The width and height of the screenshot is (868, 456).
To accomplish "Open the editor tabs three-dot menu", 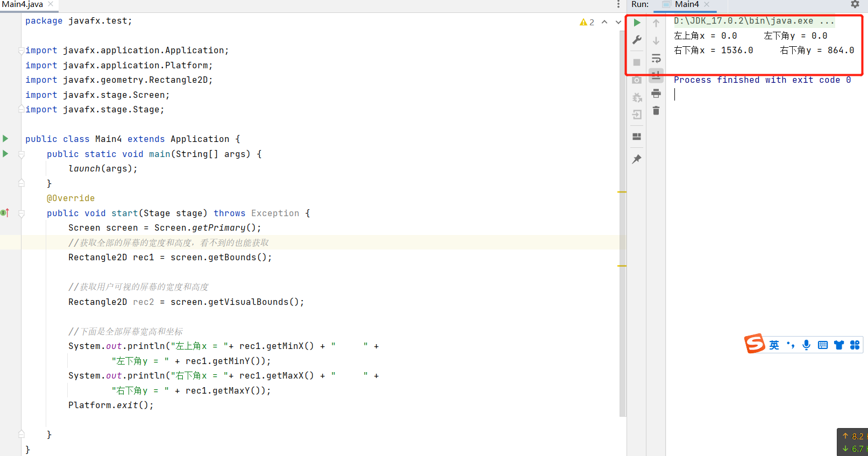I will [618, 4].
